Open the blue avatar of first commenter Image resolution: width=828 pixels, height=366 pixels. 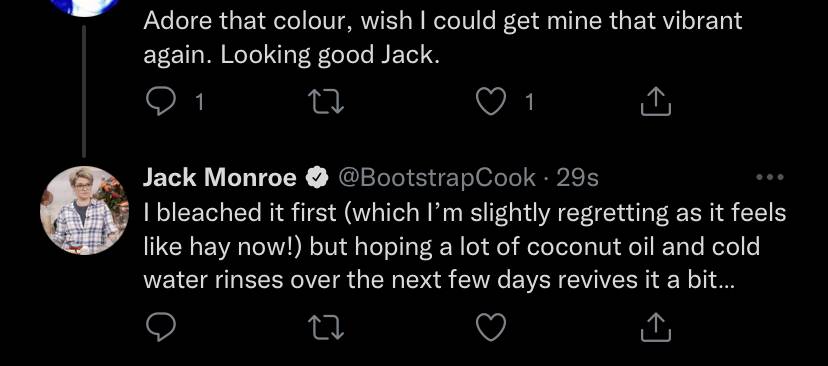(84, 7)
